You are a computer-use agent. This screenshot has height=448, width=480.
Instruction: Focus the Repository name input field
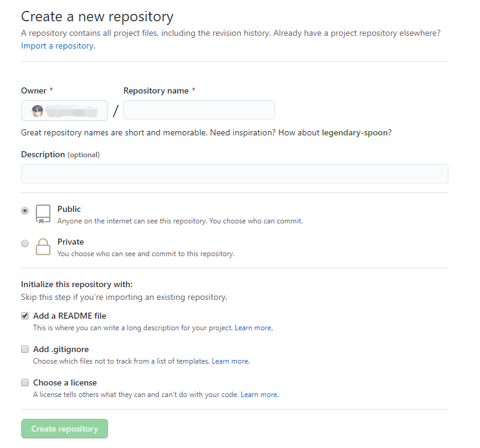coord(199,110)
